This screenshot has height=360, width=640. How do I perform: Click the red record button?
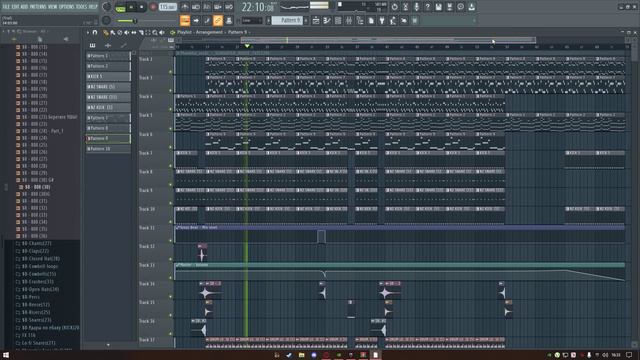coord(153,7)
